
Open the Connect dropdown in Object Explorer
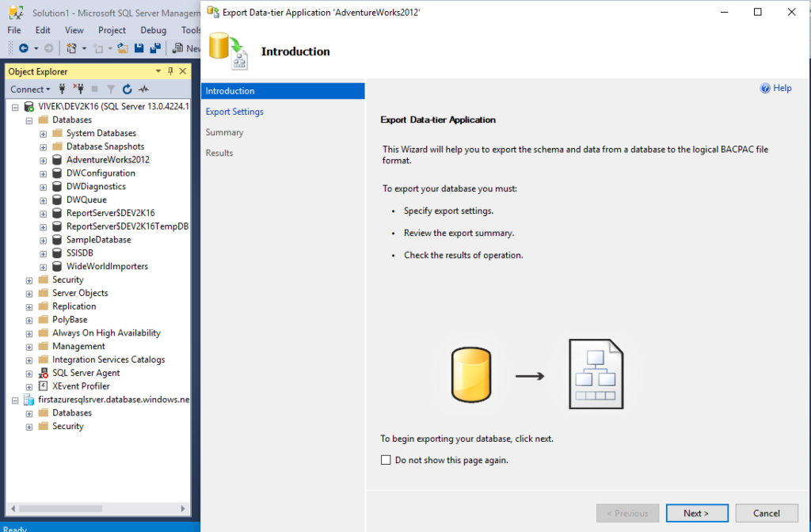[x=46, y=89]
